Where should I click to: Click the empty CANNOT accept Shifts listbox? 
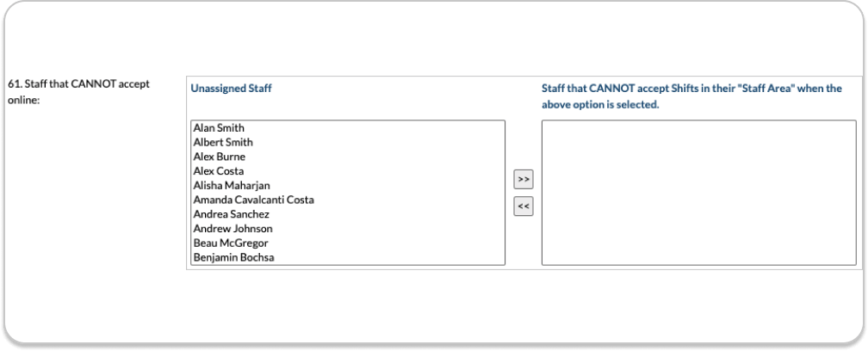[698, 193]
